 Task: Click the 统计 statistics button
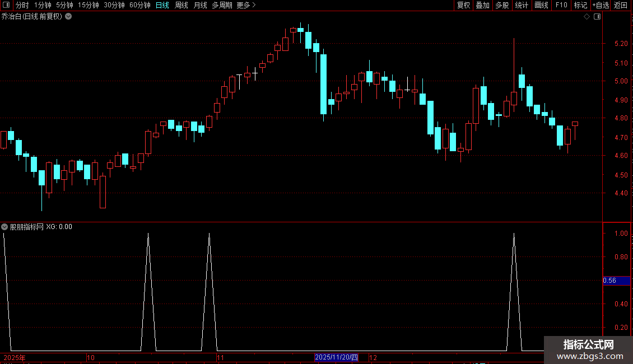pyautogui.click(x=522, y=5)
